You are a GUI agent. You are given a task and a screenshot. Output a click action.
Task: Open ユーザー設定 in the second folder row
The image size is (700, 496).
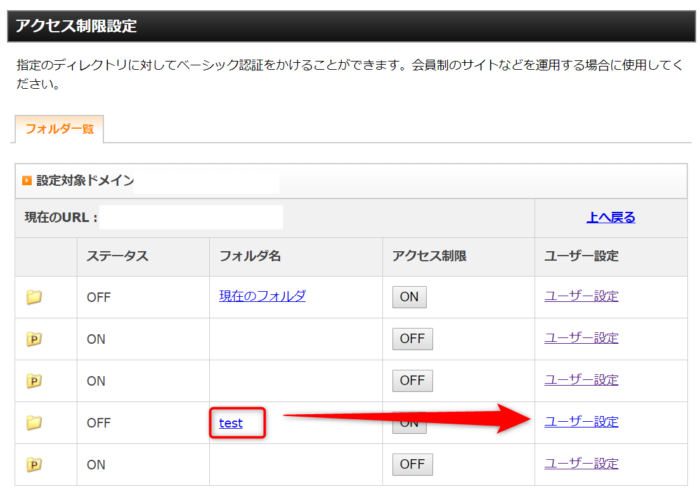[x=581, y=338]
